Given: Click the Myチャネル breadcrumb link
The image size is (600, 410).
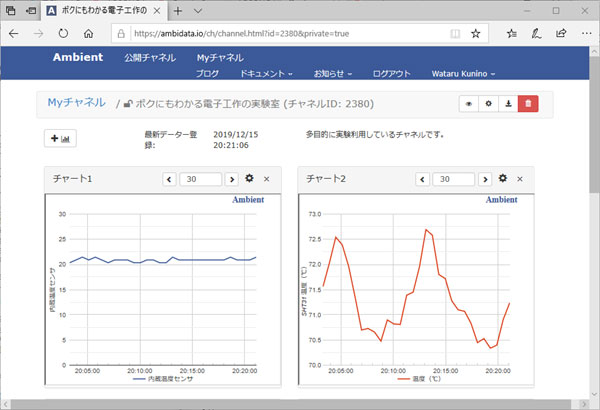Looking at the screenshot, I should [x=77, y=103].
